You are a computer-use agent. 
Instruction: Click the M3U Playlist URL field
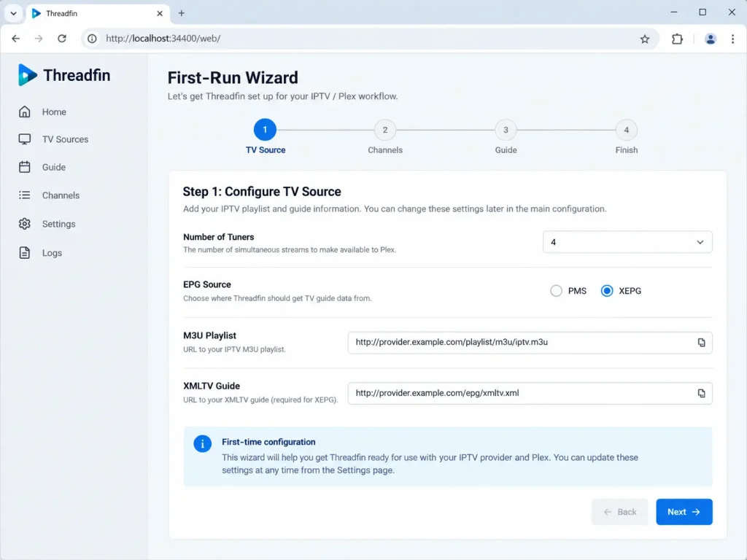coord(530,343)
